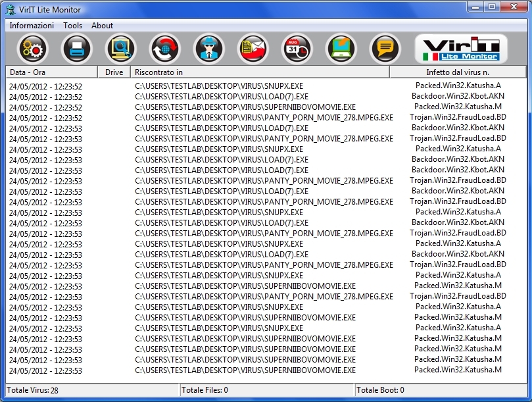532x402 pixels.
Task: Open the About menu
Action: pyautogui.click(x=102, y=26)
